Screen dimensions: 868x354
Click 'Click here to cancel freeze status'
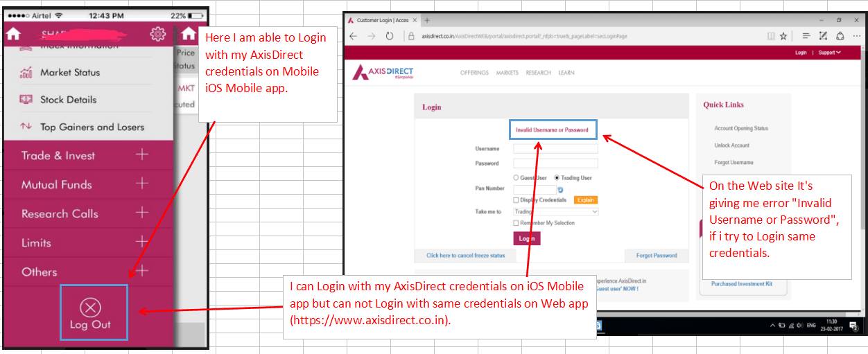coord(465,256)
